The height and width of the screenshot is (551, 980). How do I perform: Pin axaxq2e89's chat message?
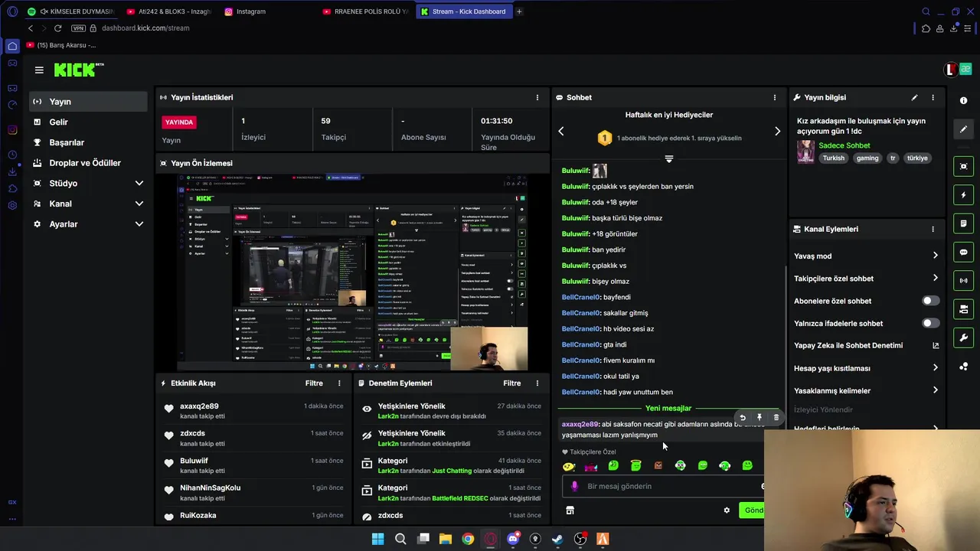pyautogui.click(x=759, y=418)
